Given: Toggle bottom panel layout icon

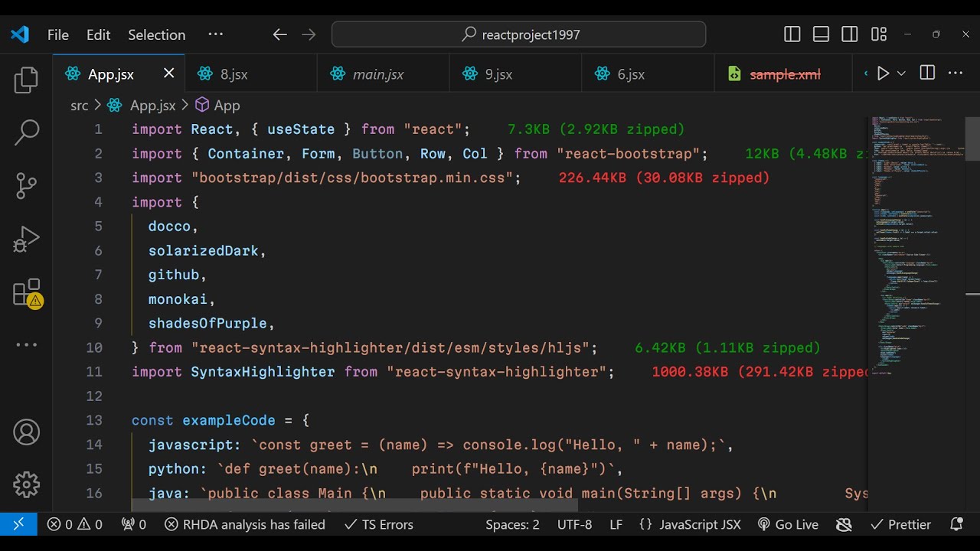Looking at the screenshot, I should (x=821, y=34).
